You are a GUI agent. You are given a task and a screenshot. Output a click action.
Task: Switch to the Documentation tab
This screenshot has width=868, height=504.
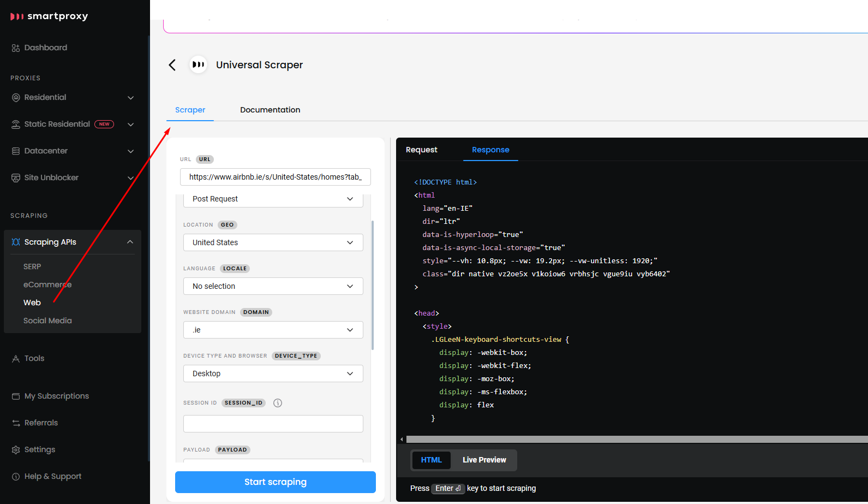270,110
